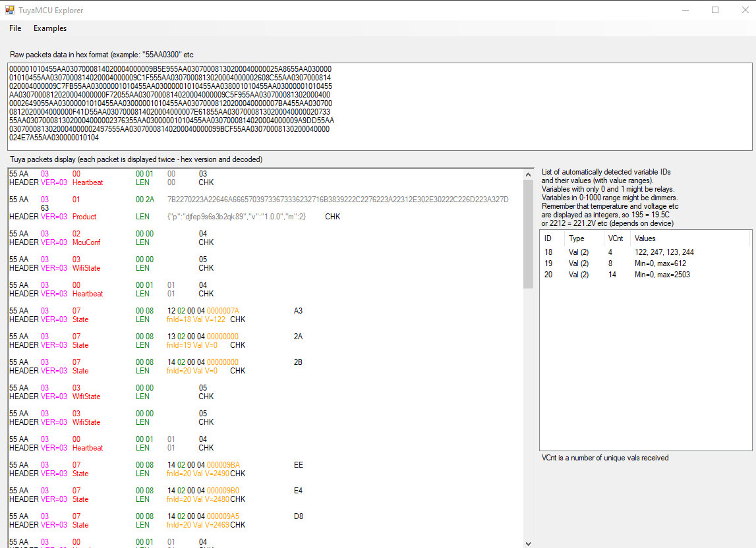This screenshot has height=548, width=756.
Task: Click the checksum byte 'EE'
Action: coord(299,465)
